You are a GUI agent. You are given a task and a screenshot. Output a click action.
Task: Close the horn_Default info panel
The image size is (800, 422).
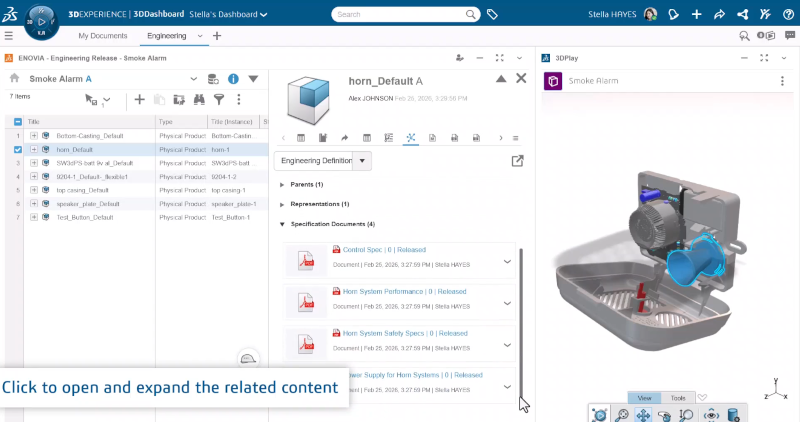click(x=521, y=78)
